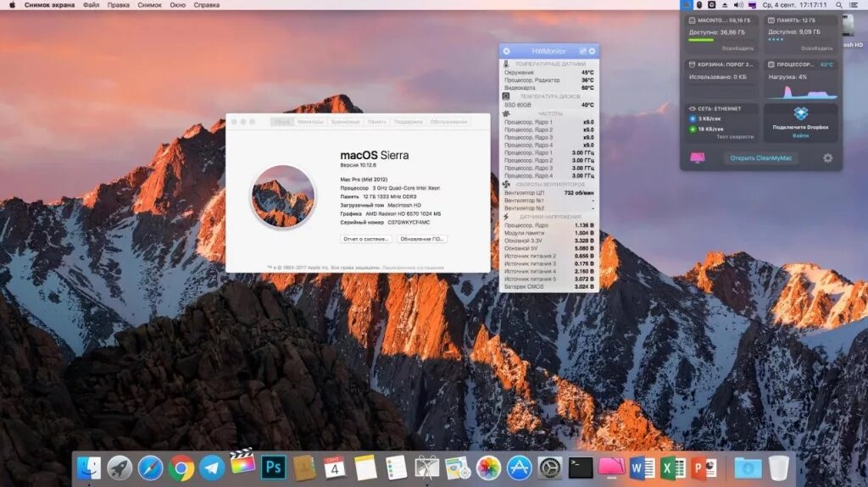The width and height of the screenshot is (868, 487).
Task: Open System Preferences gear in Dock
Action: [549, 468]
